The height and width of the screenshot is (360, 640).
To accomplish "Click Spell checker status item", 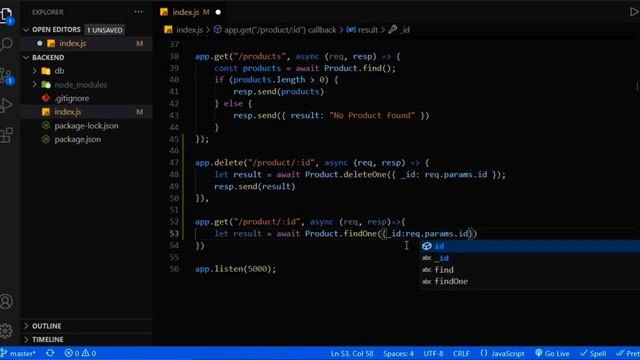I will click(593, 353).
